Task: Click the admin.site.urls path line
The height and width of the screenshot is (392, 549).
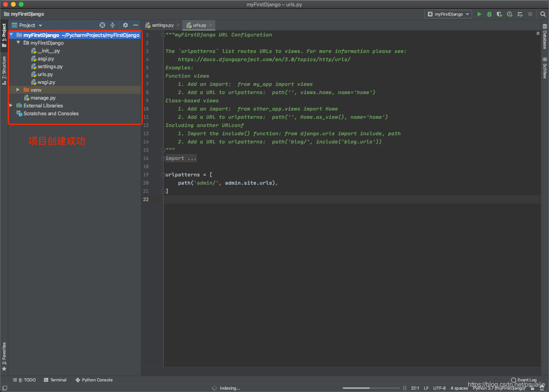Action: point(227,183)
